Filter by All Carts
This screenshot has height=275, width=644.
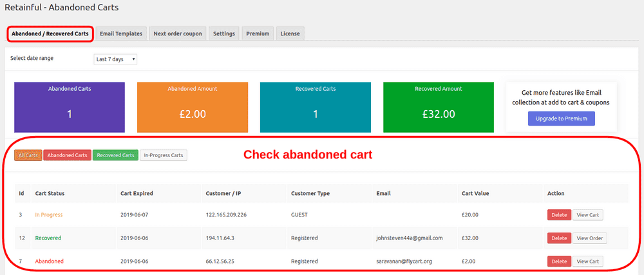[28, 155]
